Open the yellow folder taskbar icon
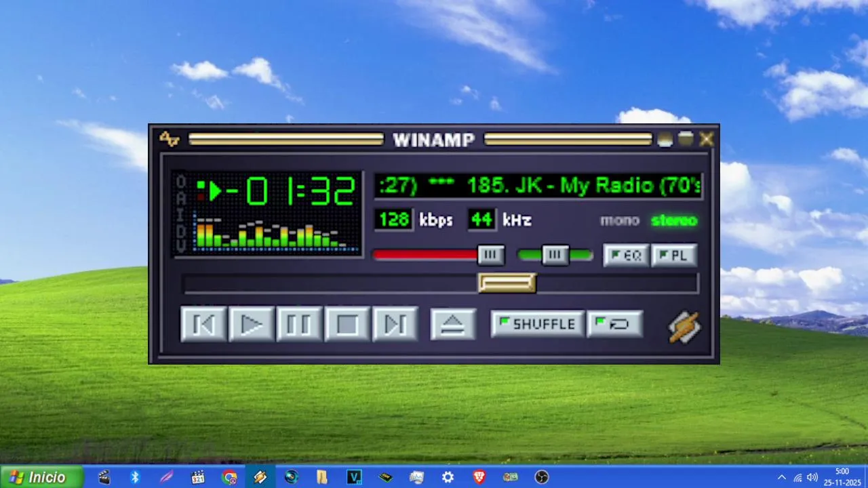 click(322, 477)
